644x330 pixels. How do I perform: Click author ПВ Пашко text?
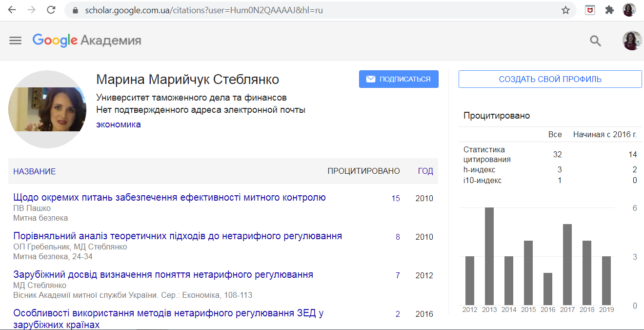32,208
